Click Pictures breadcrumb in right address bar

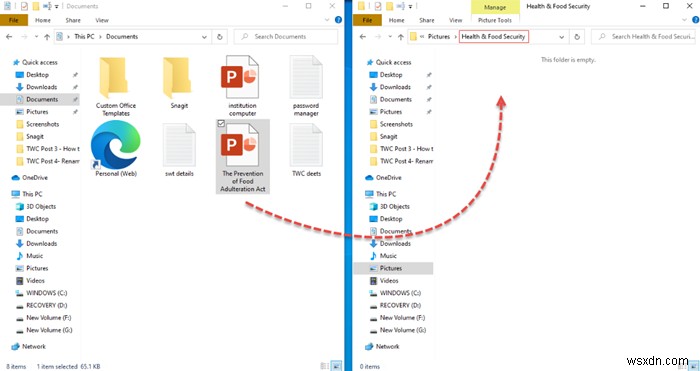439,37
